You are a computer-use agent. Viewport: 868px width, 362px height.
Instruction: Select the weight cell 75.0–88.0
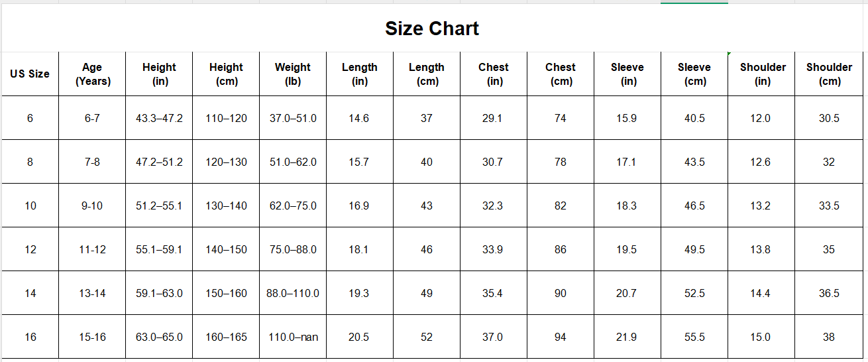click(x=293, y=249)
